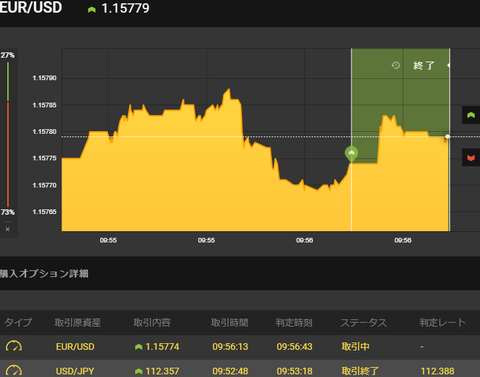Click the red LOW arrow button
The image size is (480, 377).
click(x=471, y=157)
